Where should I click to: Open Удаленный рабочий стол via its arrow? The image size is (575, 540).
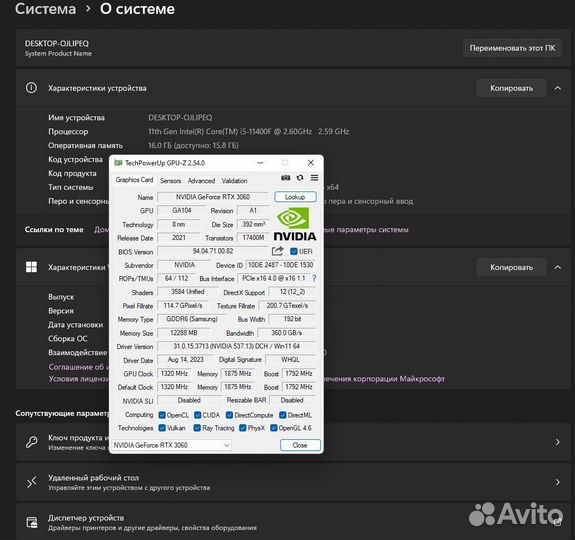[x=557, y=482]
